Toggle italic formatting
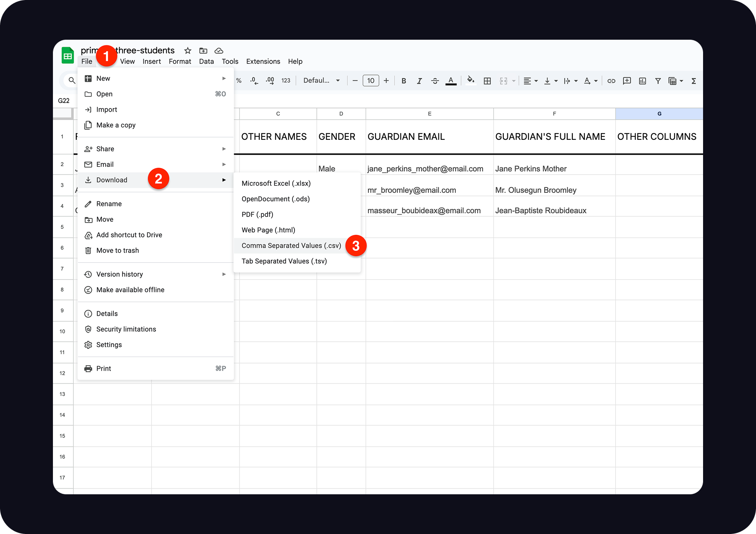This screenshot has height=534, width=756. point(419,81)
